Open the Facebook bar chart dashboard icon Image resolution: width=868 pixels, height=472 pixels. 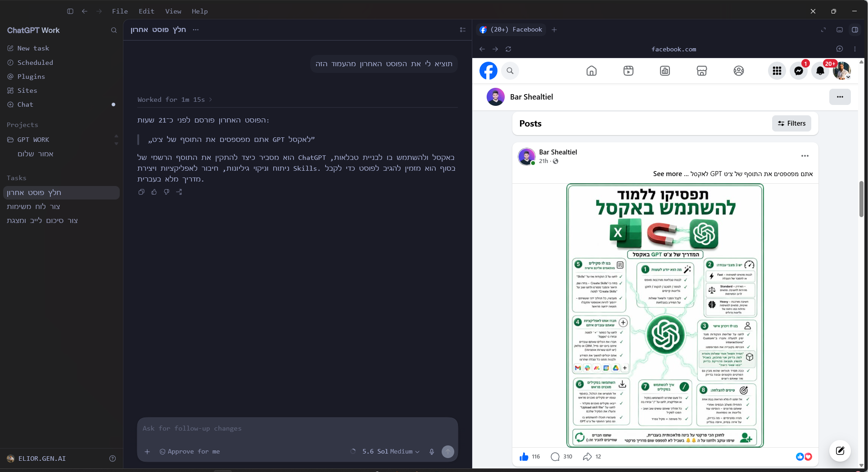pyautogui.click(x=665, y=71)
